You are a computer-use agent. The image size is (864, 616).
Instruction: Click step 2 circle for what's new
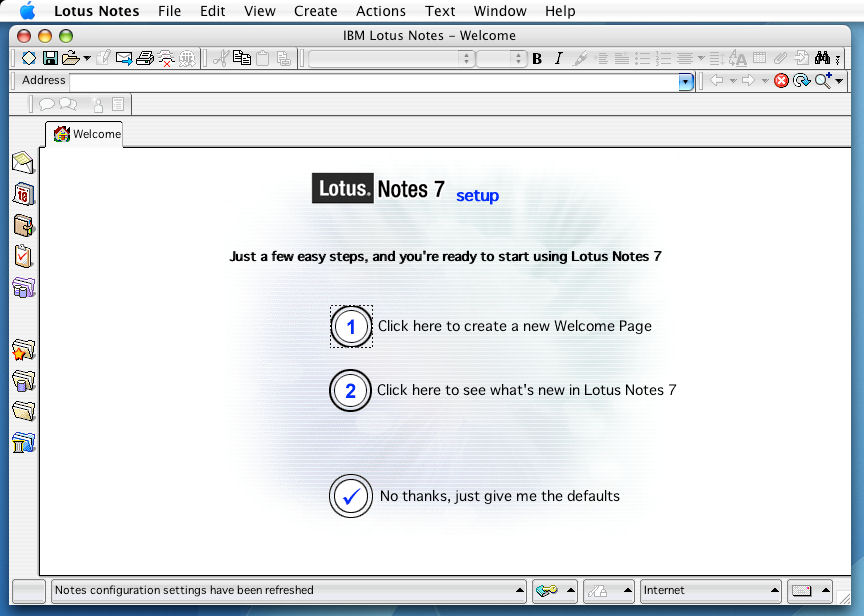tap(350, 391)
